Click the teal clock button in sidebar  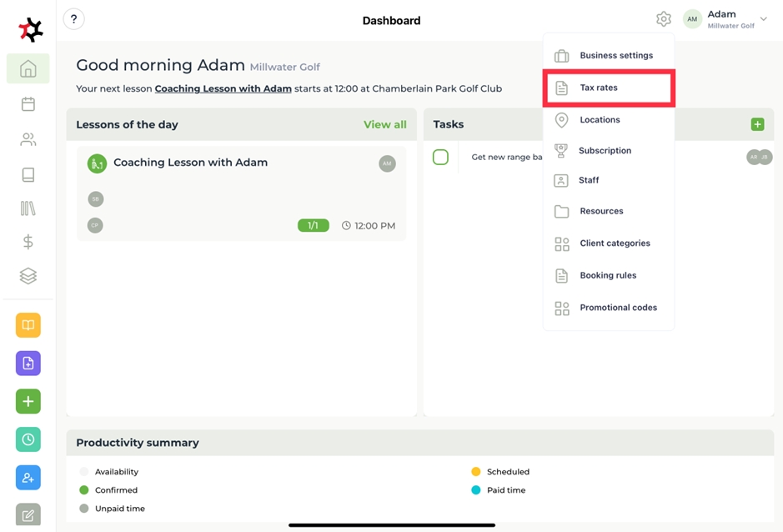[28, 439]
